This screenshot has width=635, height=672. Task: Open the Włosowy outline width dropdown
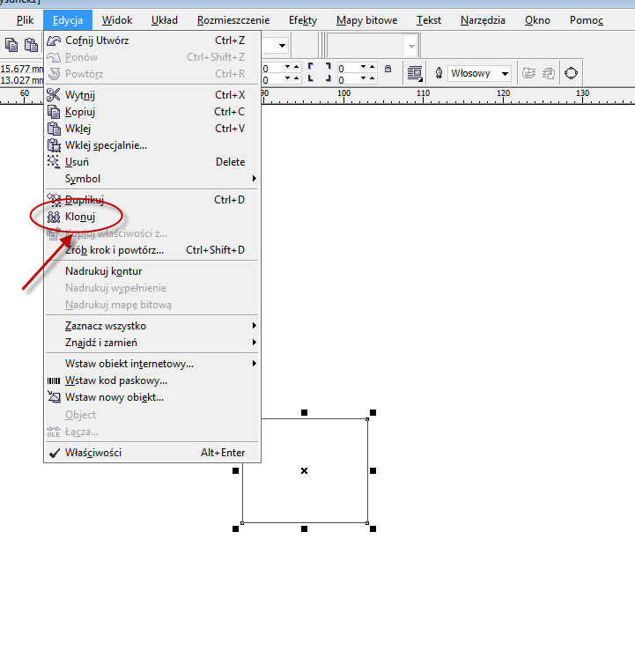click(x=505, y=74)
